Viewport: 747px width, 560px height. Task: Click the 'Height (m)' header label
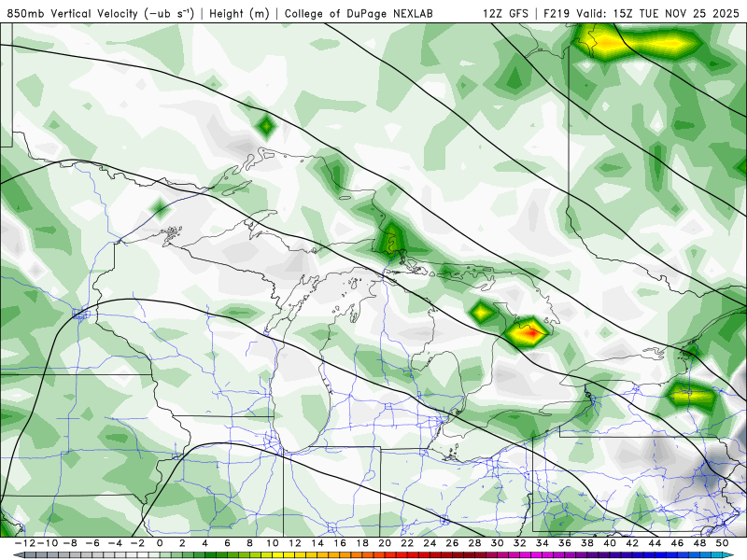(240, 13)
